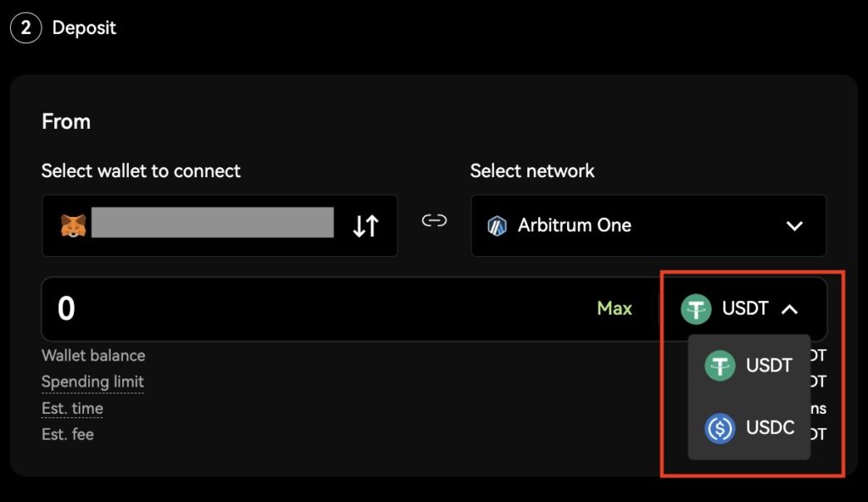Image resolution: width=868 pixels, height=502 pixels.
Task: Click the MetaMask fox icon
Action: click(x=73, y=226)
